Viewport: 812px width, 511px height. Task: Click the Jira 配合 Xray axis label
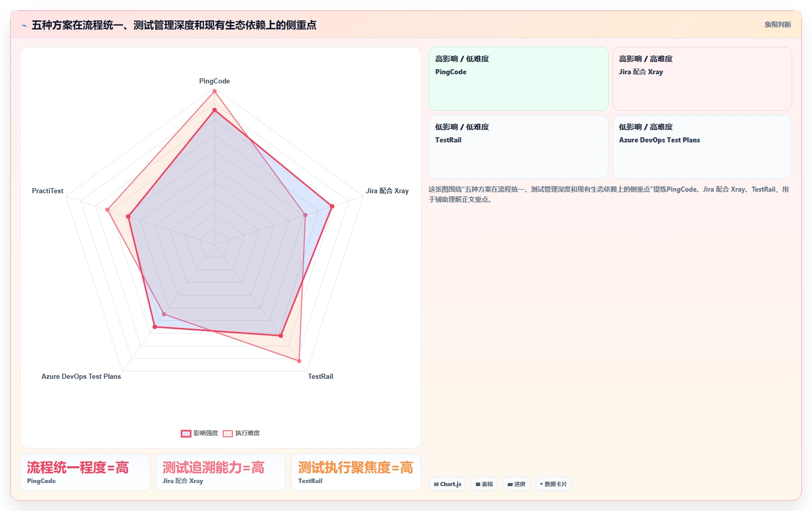[x=387, y=191]
